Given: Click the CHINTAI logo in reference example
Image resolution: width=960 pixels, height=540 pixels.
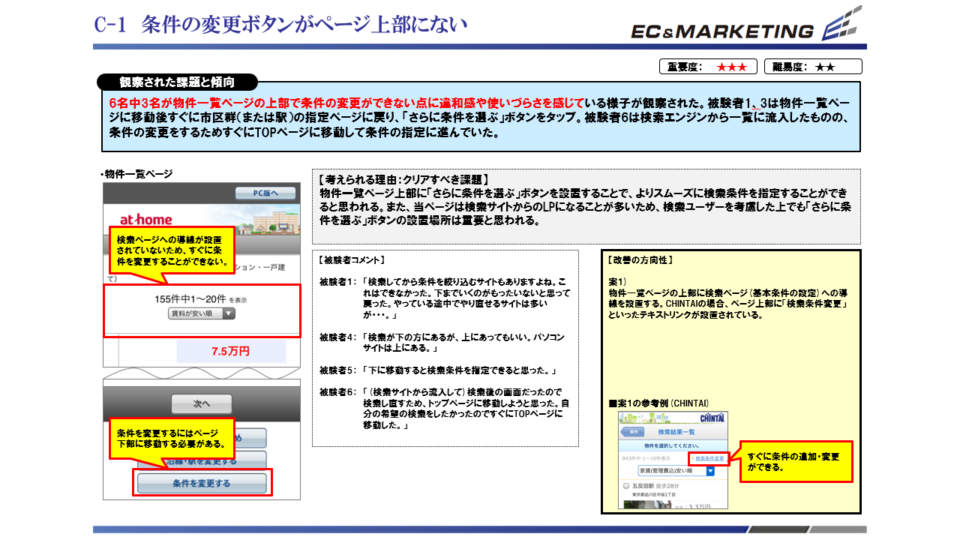Looking at the screenshot, I should (x=711, y=418).
